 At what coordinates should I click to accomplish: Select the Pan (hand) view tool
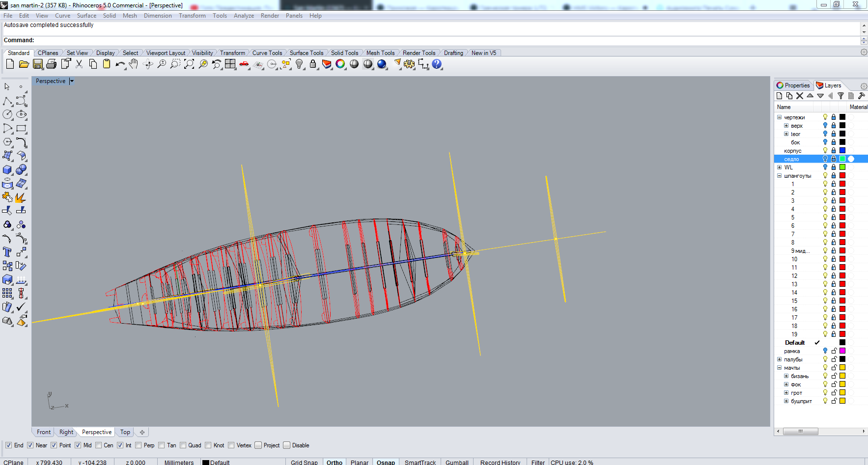click(x=134, y=64)
